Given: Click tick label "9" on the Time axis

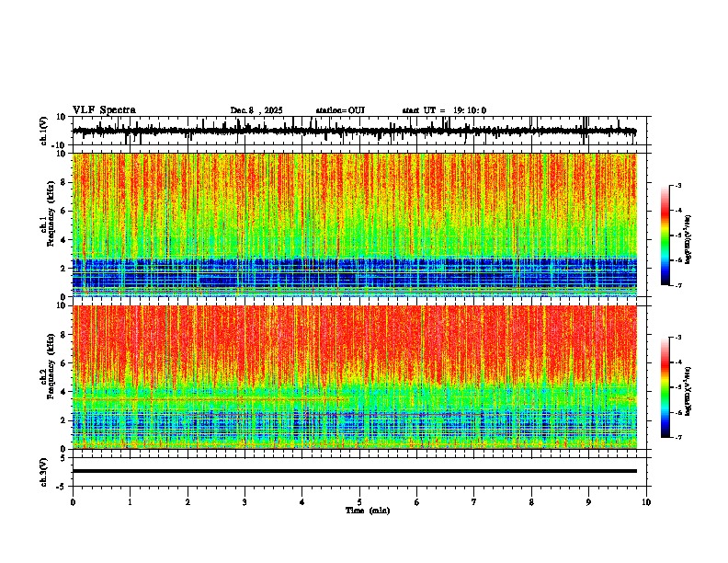Looking at the screenshot, I should coord(588,502).
